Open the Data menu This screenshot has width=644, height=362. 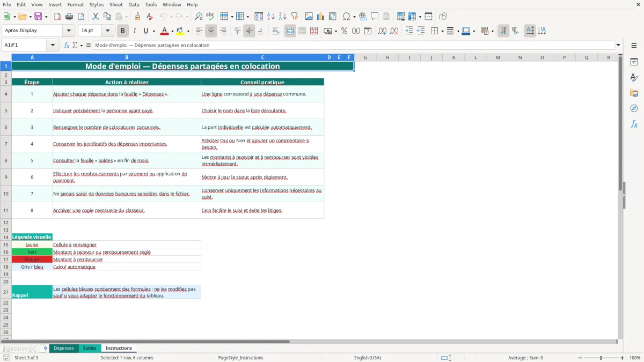coord(134,4)
